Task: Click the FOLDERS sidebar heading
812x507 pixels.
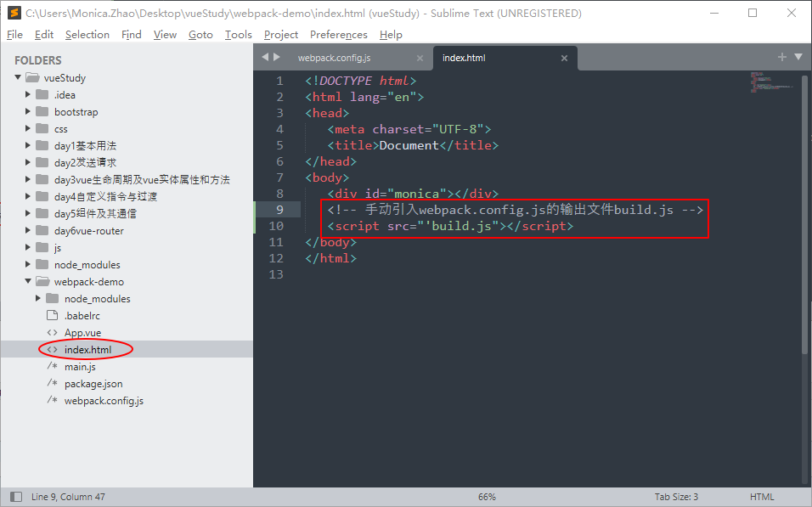Action: 38,60
